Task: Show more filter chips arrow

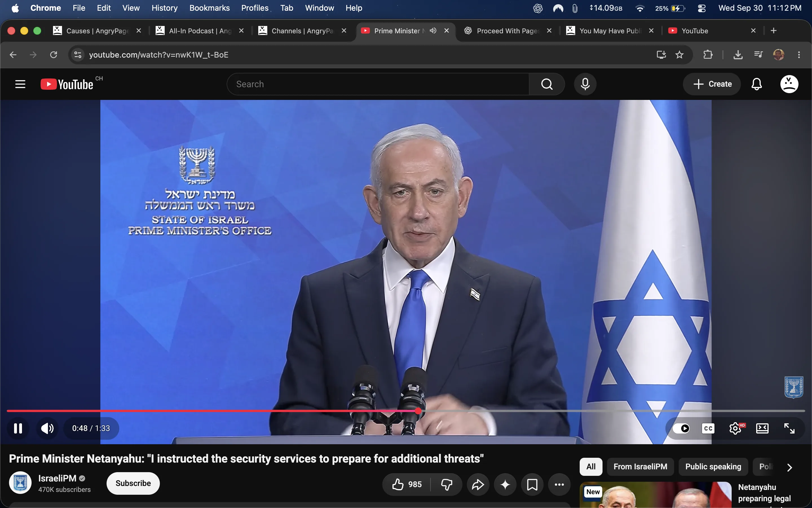Action: 789,467
